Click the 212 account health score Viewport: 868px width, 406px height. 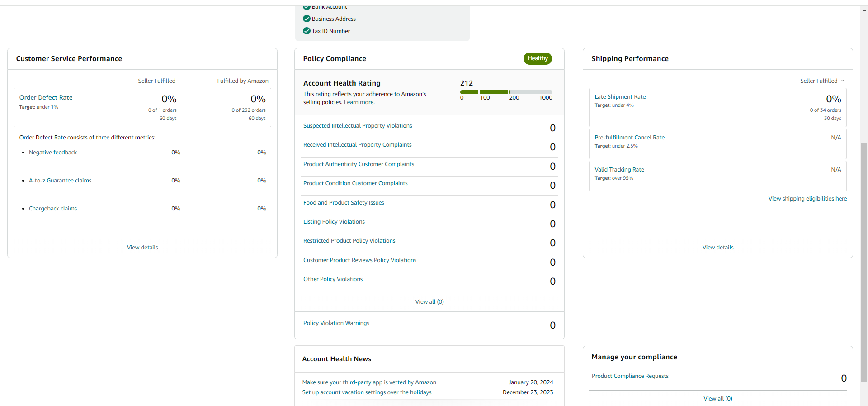pyautogui.click(x=467, y=83)
